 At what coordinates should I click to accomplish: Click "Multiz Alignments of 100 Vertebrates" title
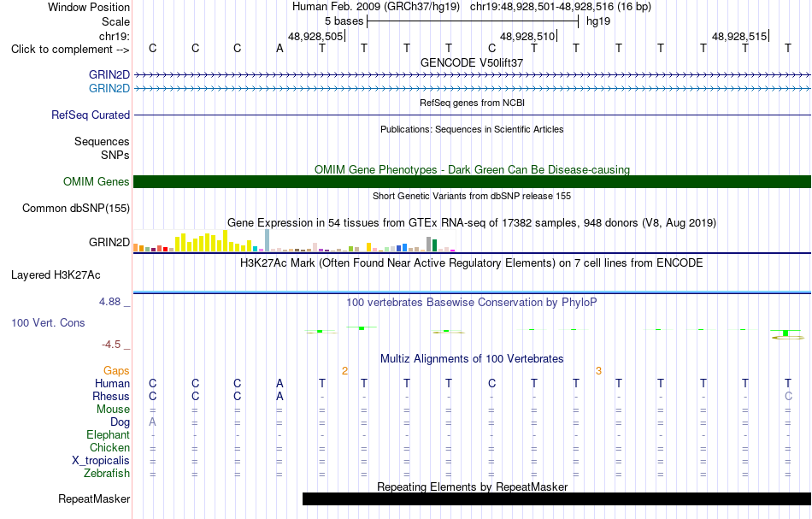point(472,358)
